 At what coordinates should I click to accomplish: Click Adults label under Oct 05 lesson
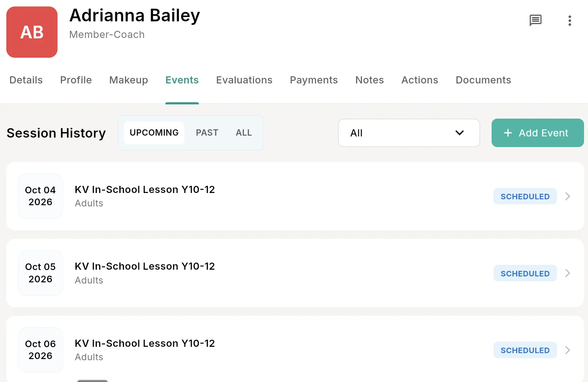89,280
